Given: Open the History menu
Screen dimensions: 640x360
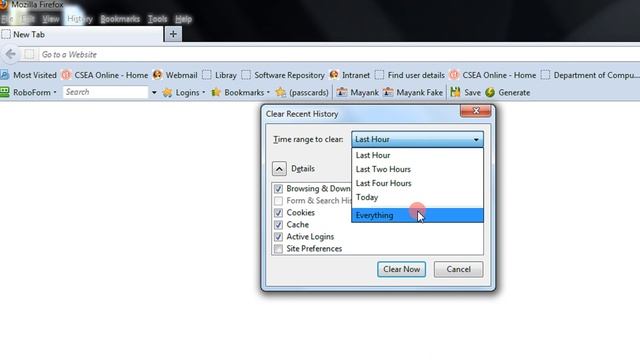Looking at the screenshot, I should point(80,19).
